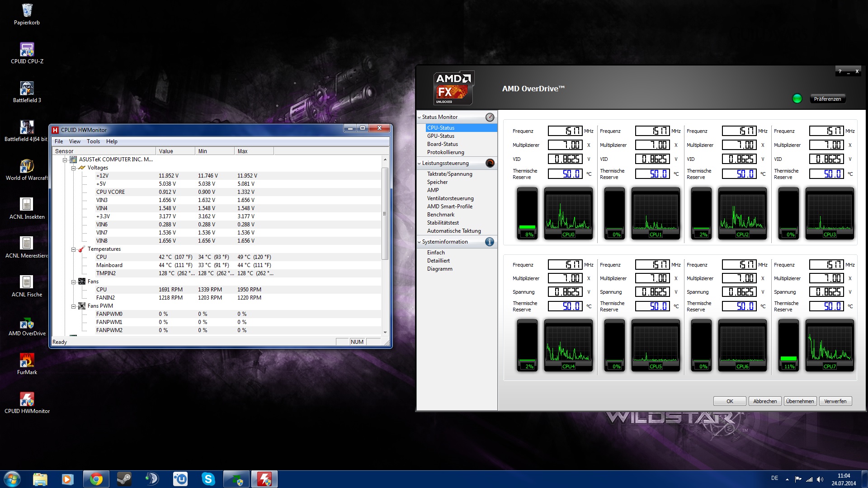The width and height of the screenshot is (868, 488).
Task: Open the View menu in HWMonitor
Action: tap(75, 141)
